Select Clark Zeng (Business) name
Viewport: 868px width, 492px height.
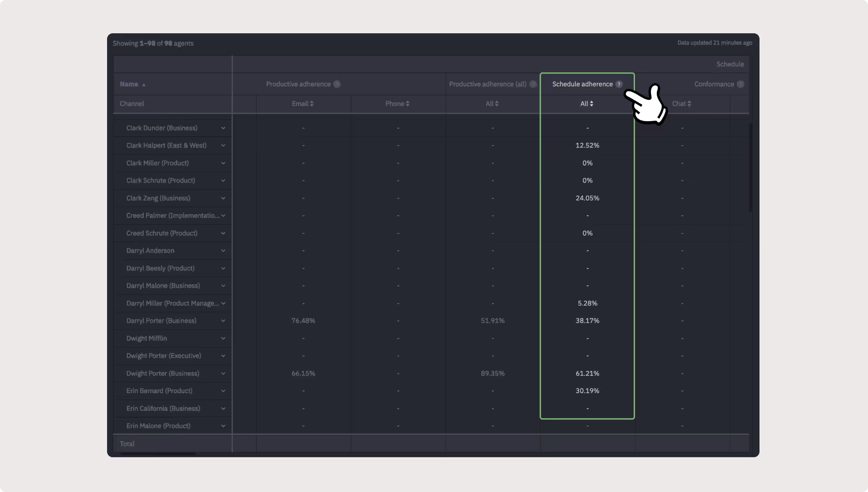pyautogui.click(x=158, y=198)
